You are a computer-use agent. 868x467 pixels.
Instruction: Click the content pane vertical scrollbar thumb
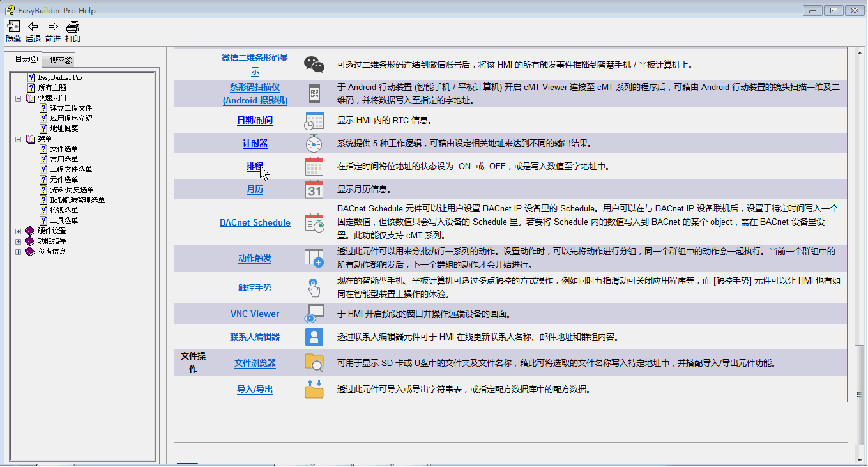click(859, 396)
